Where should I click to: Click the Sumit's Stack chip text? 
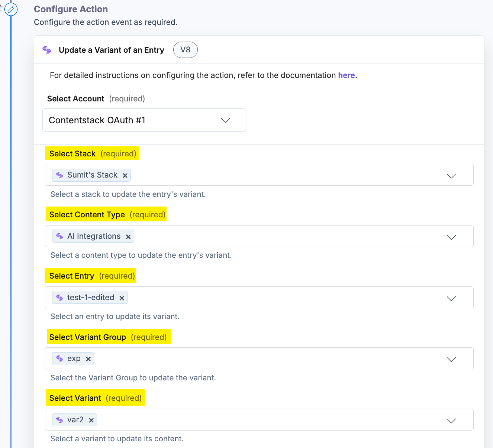coord(92,175)
